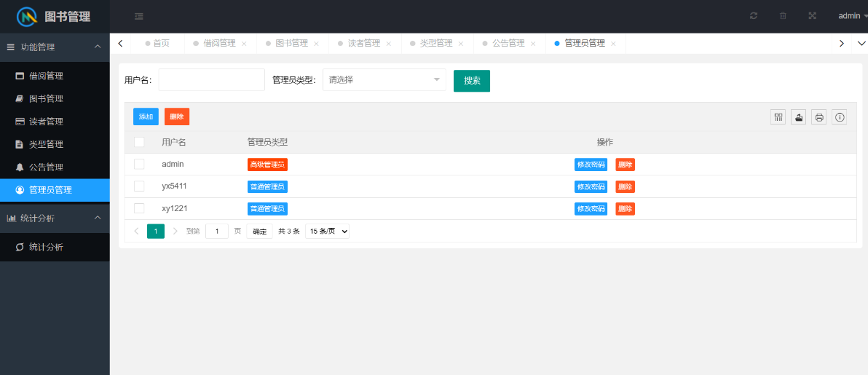Check the xy1221 row checkbox
868x375 pixels.
point(140,208)
